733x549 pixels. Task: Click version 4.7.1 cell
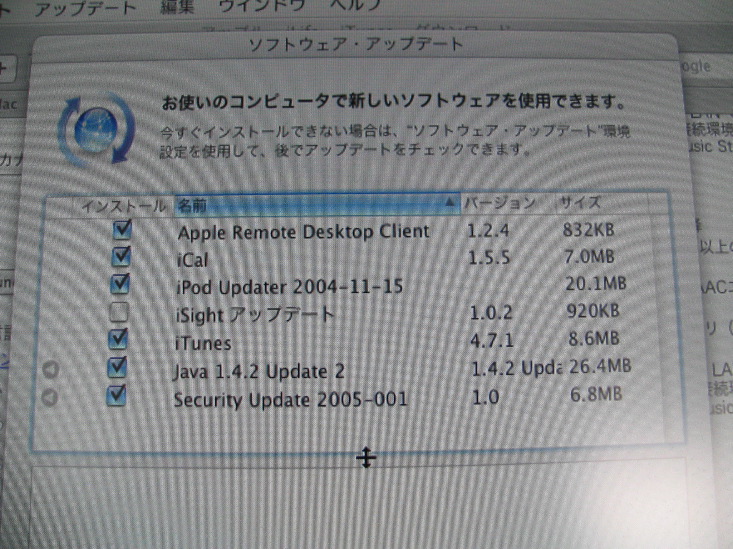[492, 340]
